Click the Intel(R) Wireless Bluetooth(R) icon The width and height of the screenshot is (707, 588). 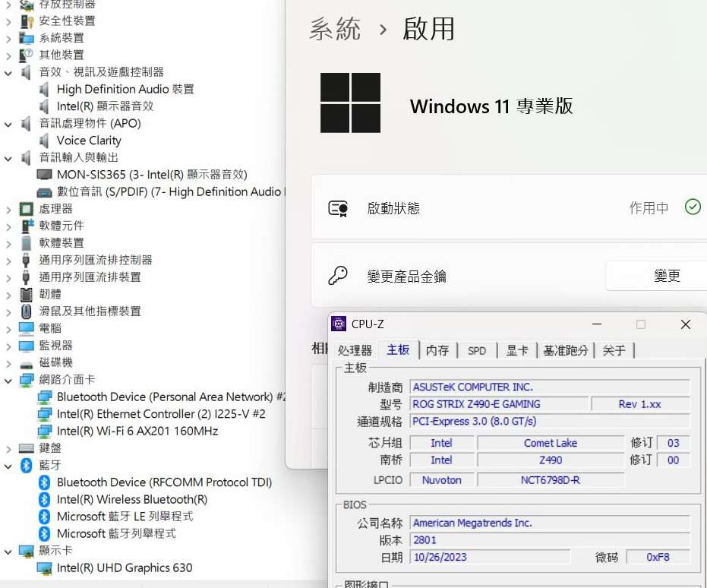[x=44, y=500]
